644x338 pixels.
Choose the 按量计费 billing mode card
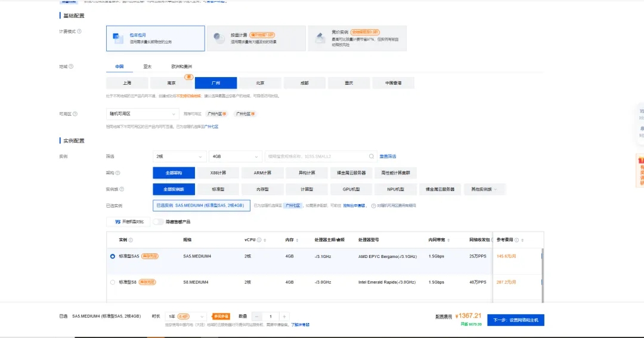[x=256, y=38]
